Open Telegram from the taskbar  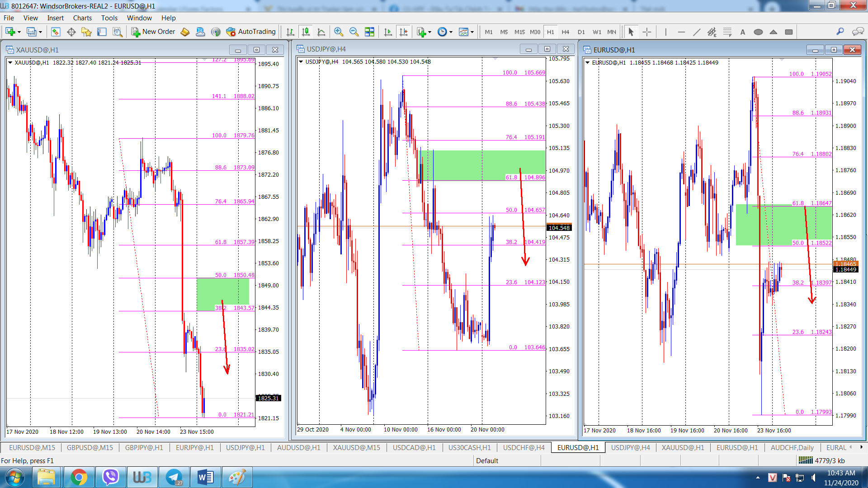[174, 478]
